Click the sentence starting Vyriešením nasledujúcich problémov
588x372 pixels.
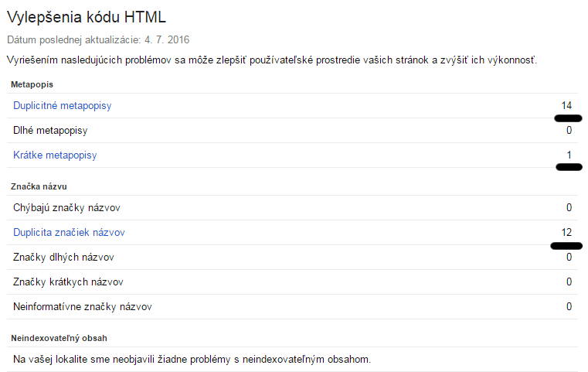272,60
